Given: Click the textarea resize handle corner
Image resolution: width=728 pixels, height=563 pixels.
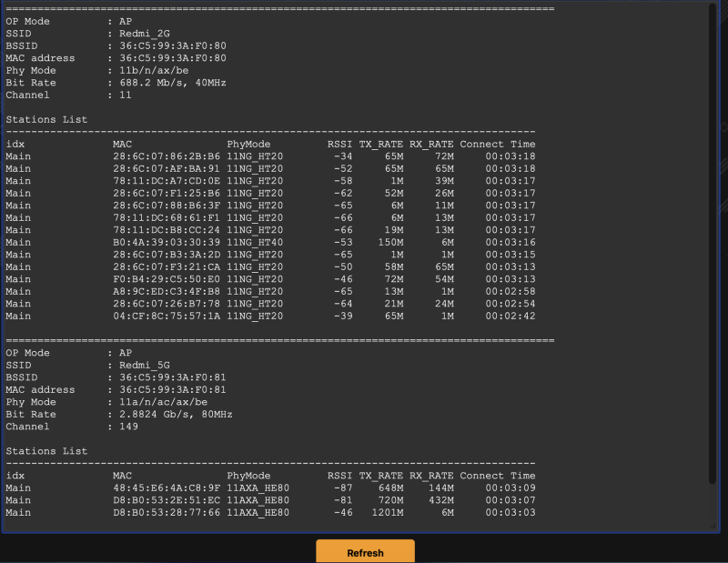Looking at the screenshot, I should (713, 525).
